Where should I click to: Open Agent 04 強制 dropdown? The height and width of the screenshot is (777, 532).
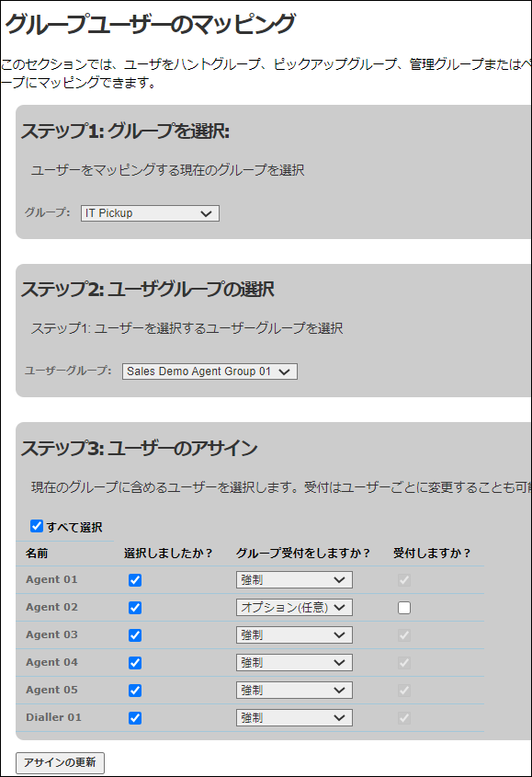coord(294,663)
